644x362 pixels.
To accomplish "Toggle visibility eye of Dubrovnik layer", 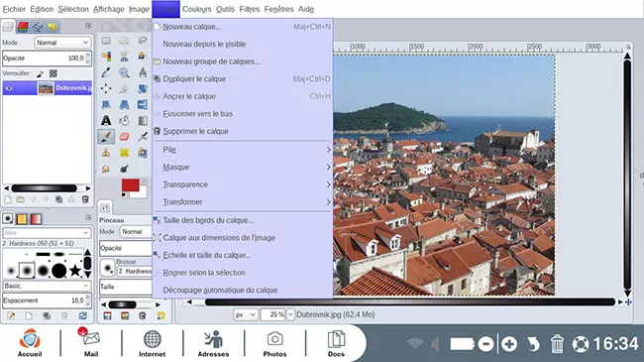I will click(9, 88).
